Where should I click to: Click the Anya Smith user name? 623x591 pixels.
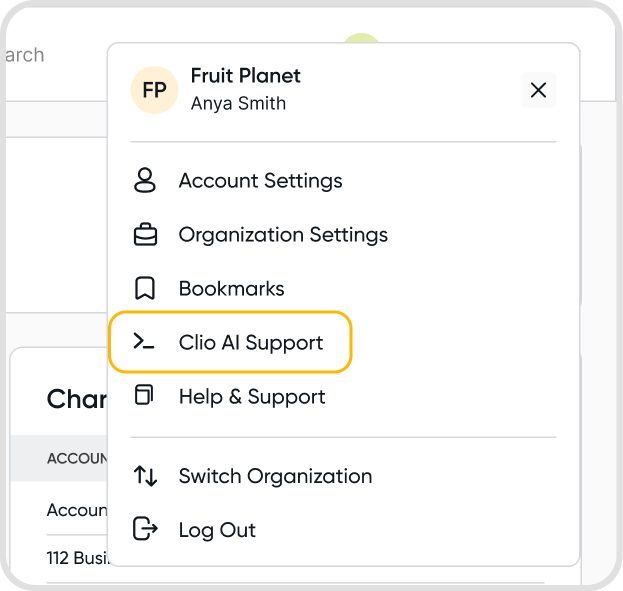pyautogui.click(x=238, y=103)
